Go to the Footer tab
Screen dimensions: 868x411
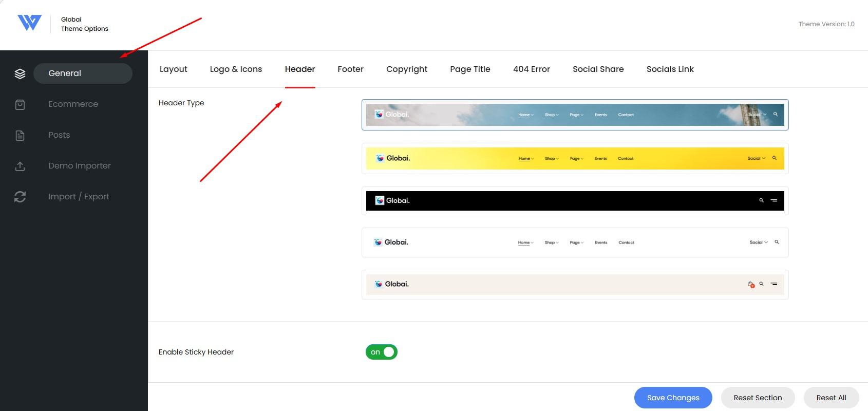(x=350, y=69)
